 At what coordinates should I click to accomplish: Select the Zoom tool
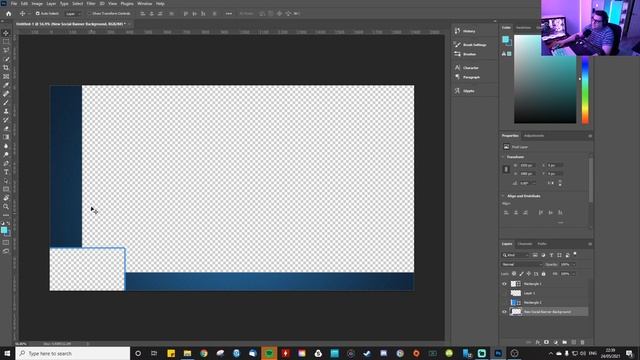pos(6,207)
